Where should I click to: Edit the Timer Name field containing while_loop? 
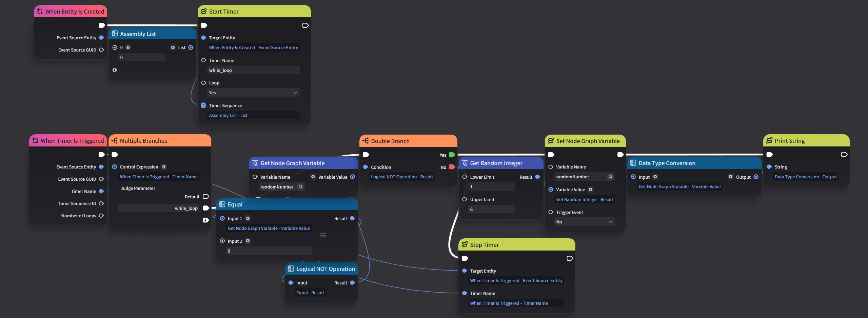(254, 70)
